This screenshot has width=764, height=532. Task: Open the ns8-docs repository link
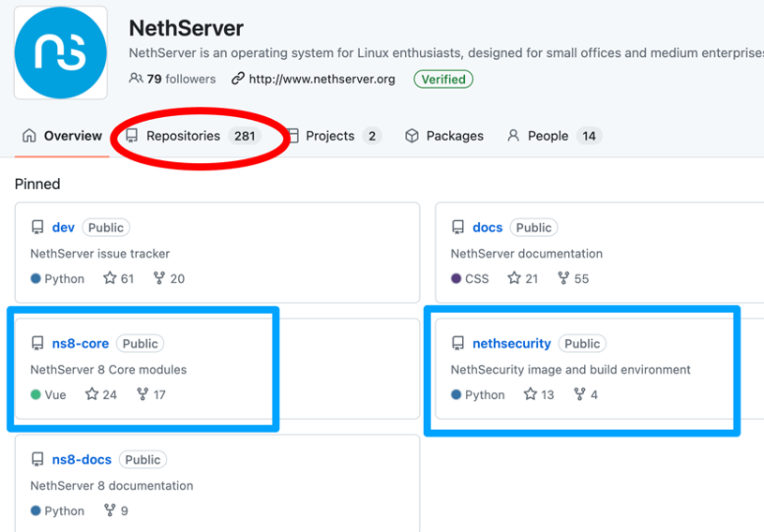point(82,460)
